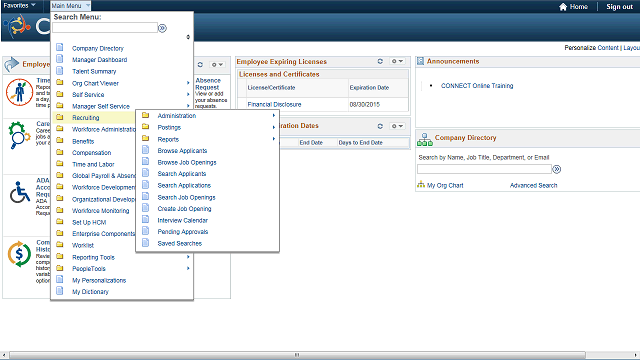Choose Browse Job Openings in submenu

click(x=187, y=162)
